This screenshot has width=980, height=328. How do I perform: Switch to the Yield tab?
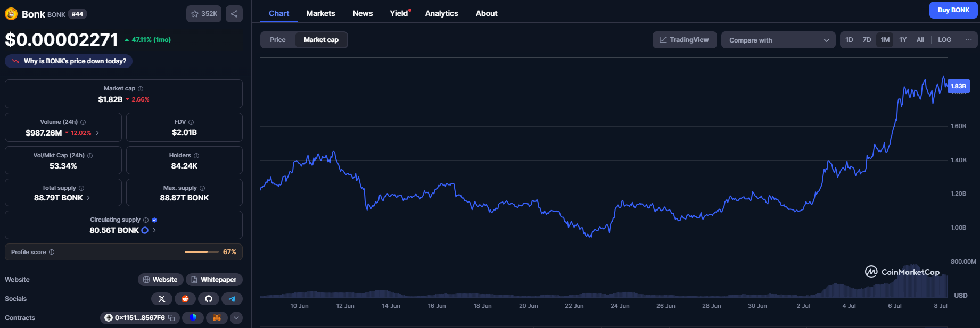[399, 13]
